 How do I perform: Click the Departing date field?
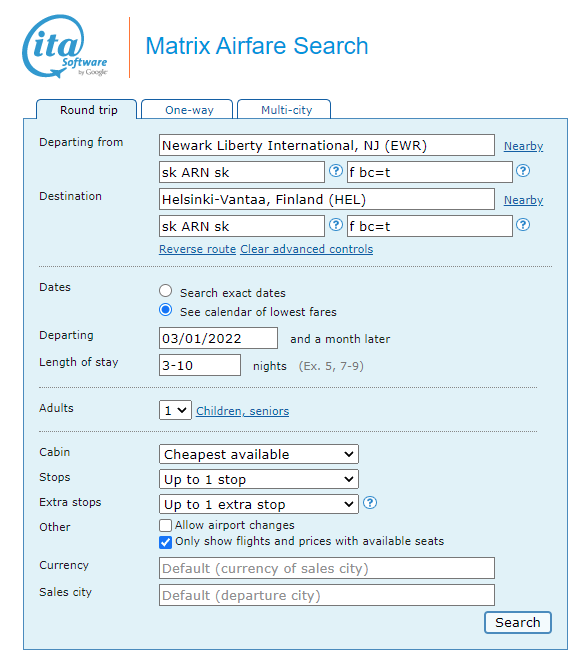point(218,338)
